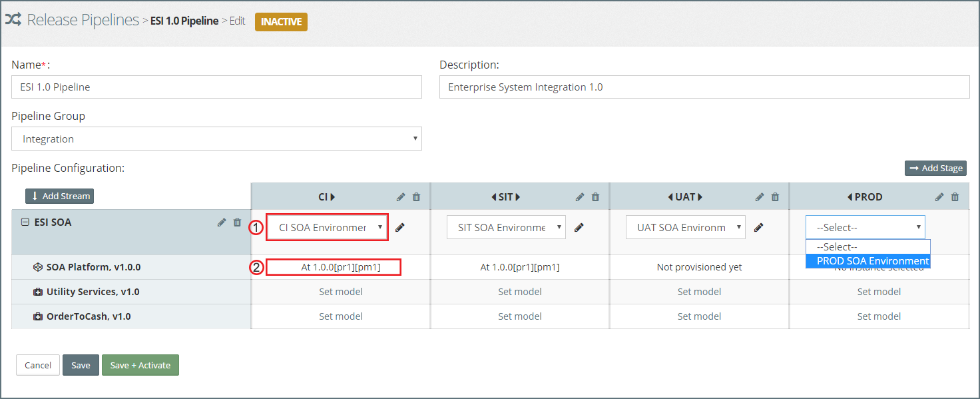Choose PROD SOA Environment from list
980x399 pixels.
[867, 261]
